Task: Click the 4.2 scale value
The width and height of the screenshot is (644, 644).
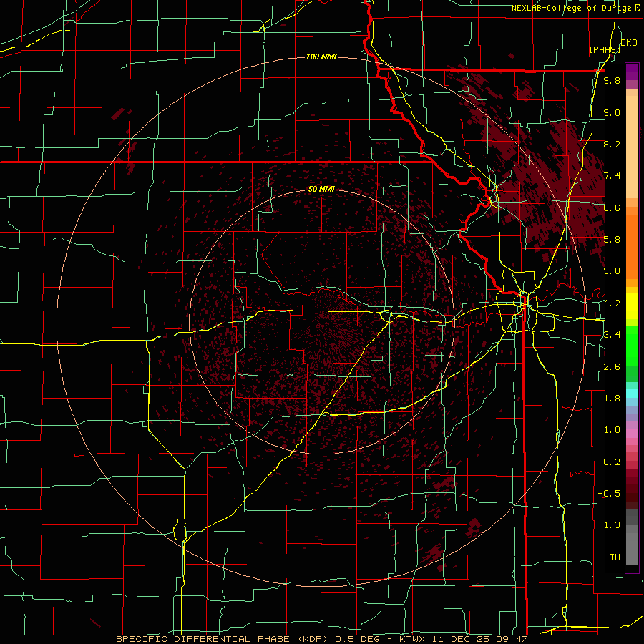Action: coord(612,303)
